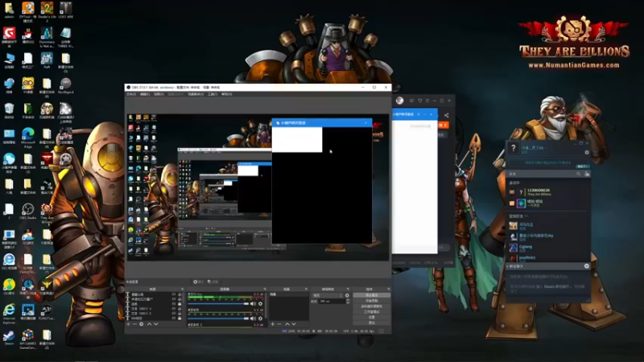Open Steam friends list settings gear
644x362 pixels.
[587, 152]
